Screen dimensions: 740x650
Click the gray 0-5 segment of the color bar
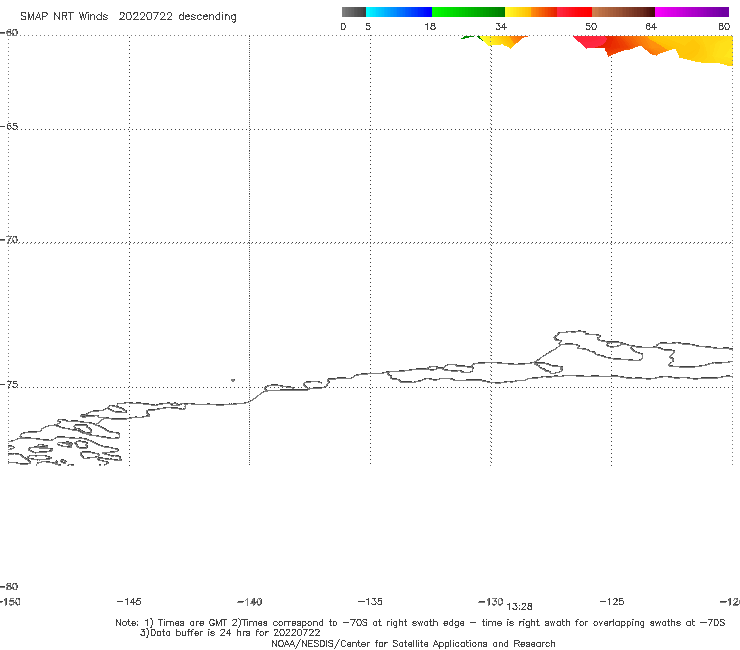pos(354,12)
